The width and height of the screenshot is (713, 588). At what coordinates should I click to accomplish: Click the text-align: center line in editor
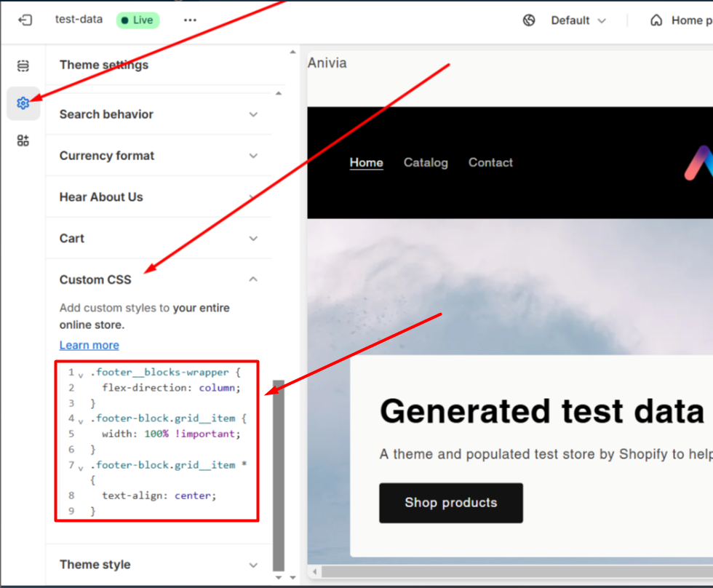159,496
